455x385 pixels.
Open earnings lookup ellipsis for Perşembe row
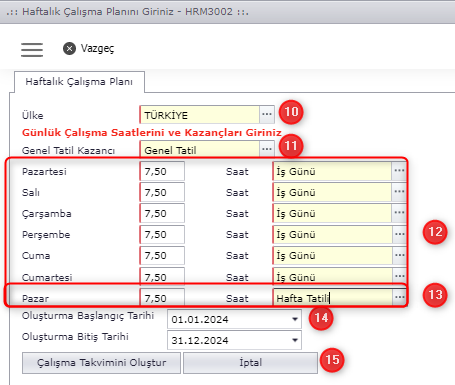point(399,234)
